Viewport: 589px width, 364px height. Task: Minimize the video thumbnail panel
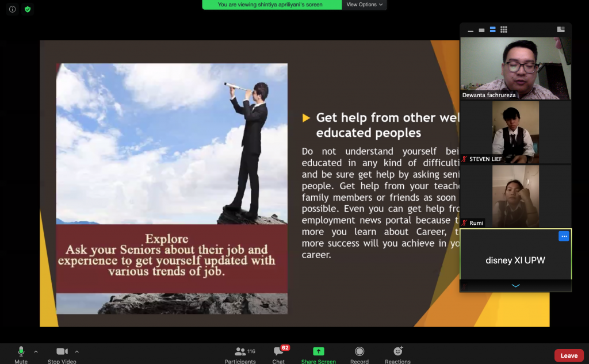pos(471,30)
